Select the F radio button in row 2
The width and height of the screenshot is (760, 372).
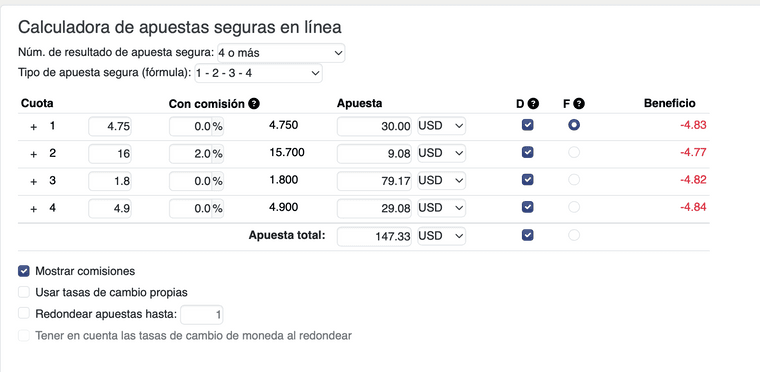click(x=574, y=153)
